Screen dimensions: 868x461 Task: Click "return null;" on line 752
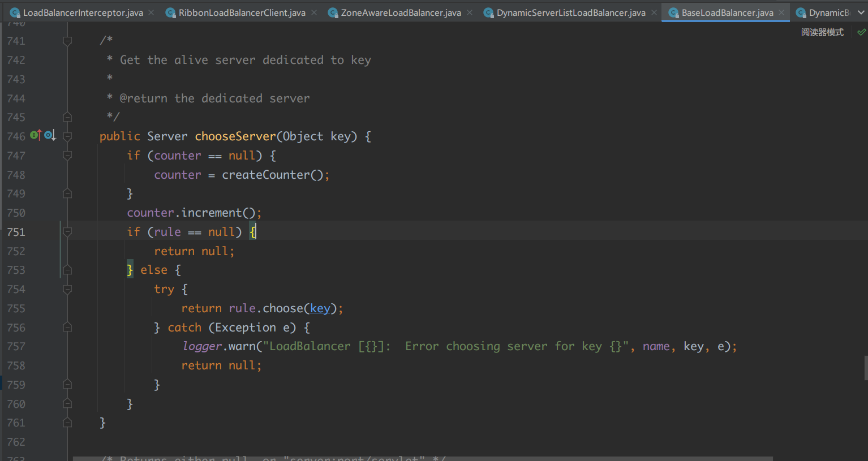tap(194, 251)
